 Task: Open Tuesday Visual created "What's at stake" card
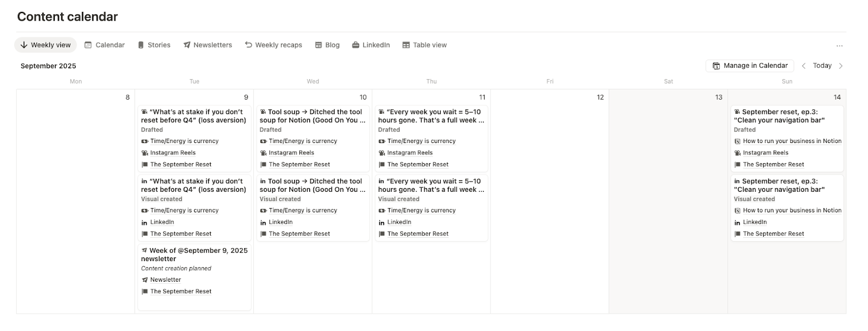194,207
